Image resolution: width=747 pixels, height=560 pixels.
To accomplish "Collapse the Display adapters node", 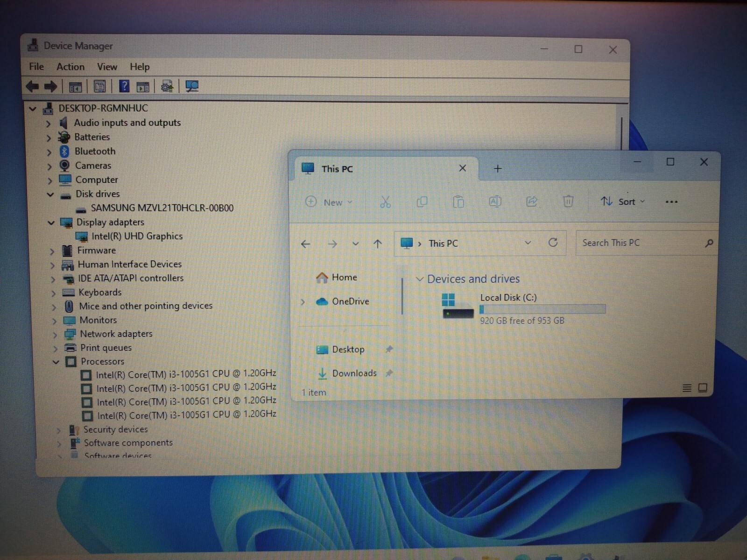I will pos(51,223).
